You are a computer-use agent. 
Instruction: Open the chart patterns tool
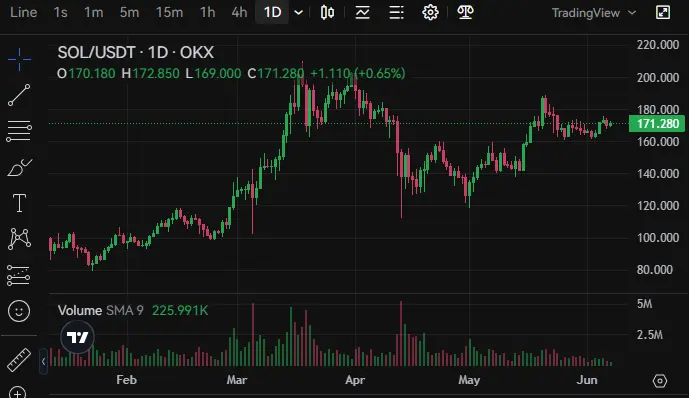[19, 239]
